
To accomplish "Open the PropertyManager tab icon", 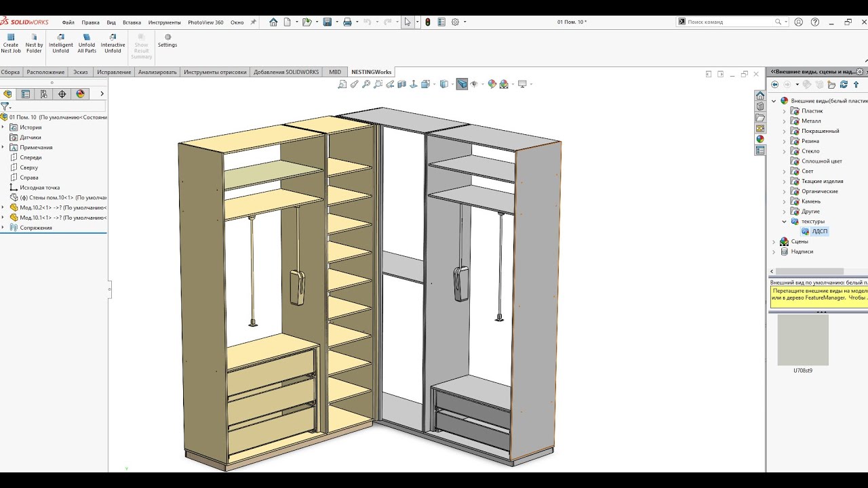I will click(x=26, y=94).
